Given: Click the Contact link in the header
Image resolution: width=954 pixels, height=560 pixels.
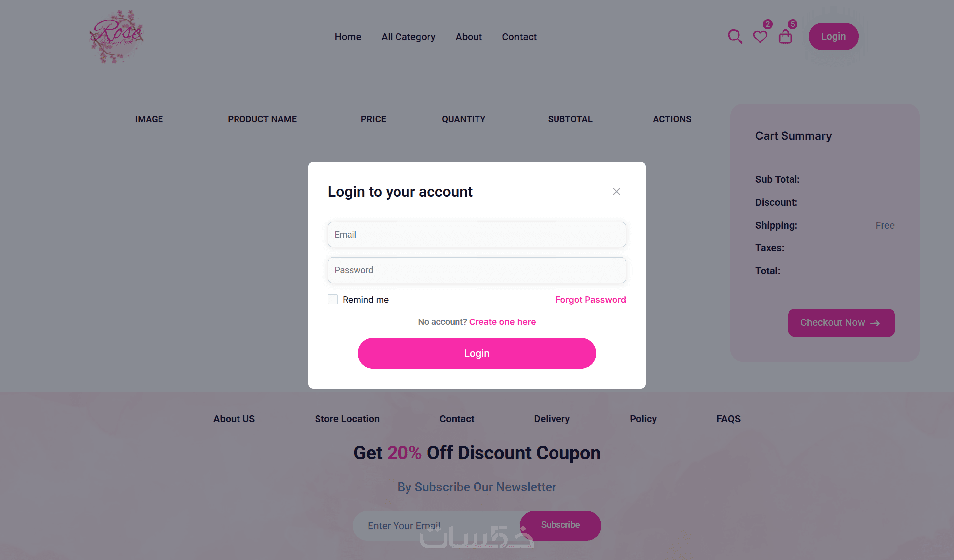Looking at the screenshot, I should click(x=519, y=37).
